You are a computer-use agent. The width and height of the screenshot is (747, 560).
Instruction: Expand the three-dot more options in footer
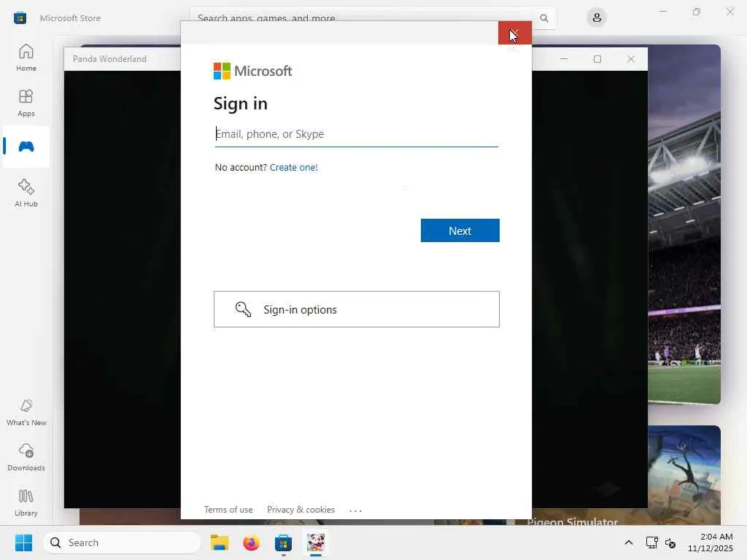point(355,510)
